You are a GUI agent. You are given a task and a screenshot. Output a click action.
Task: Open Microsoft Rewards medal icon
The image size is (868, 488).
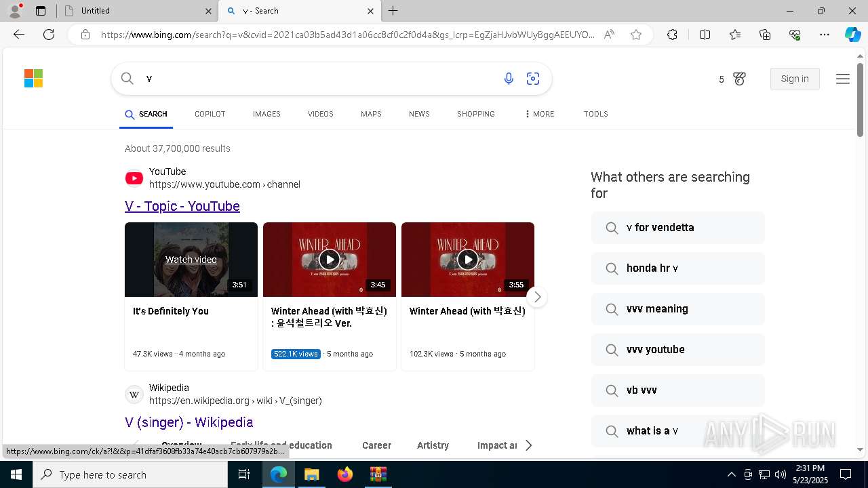tap(739, 79)
